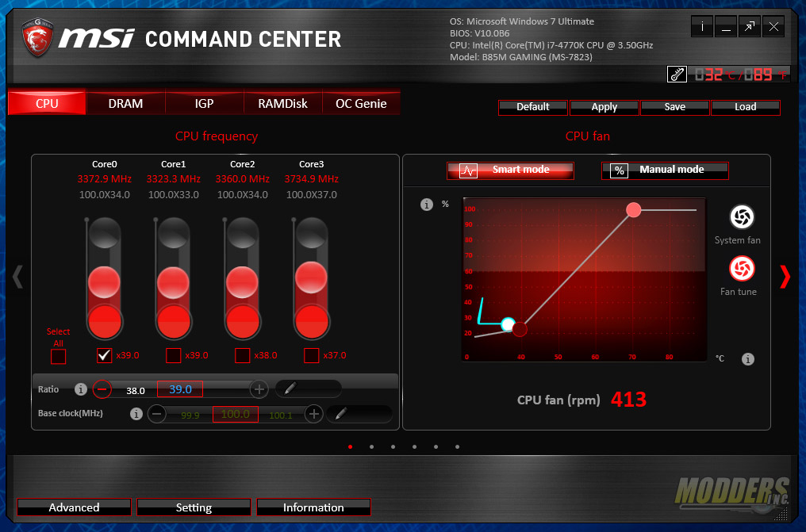Click the Apply button
The image size is (806, 532).
(x=604, y=107)
